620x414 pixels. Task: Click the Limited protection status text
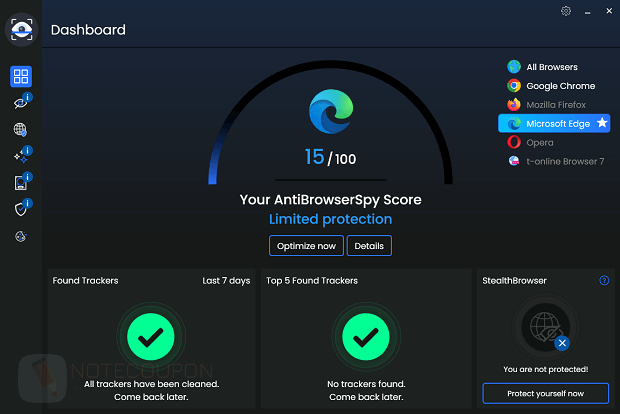331,219
